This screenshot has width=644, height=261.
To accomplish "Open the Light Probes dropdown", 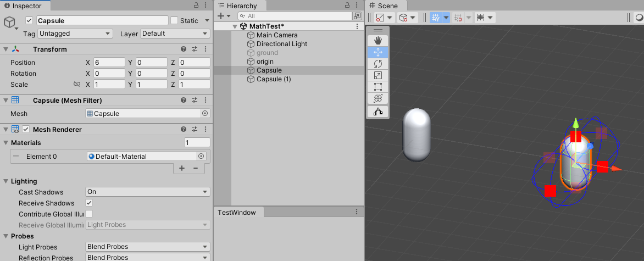I will (148, 247).
